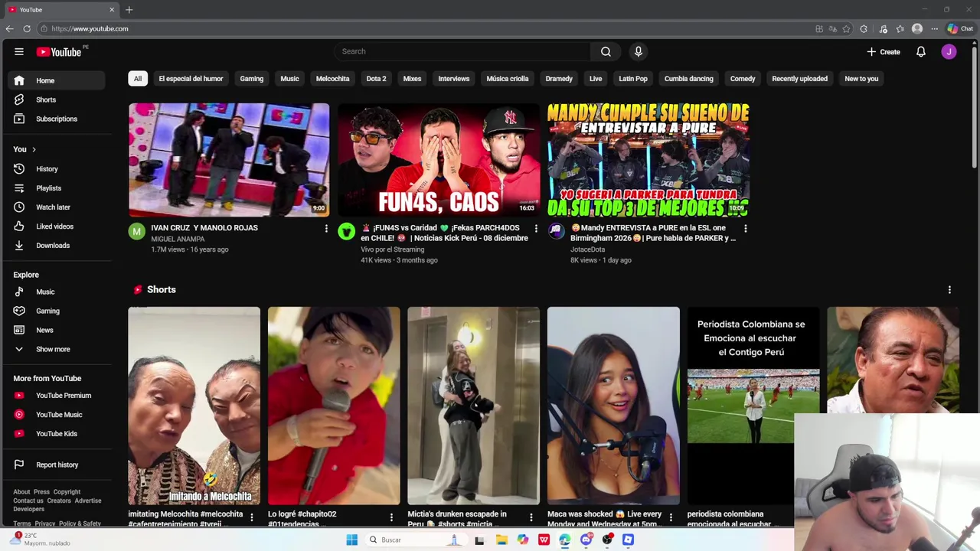Open JotaceDota channel link
980x551 pixels.
coord(587,249)
